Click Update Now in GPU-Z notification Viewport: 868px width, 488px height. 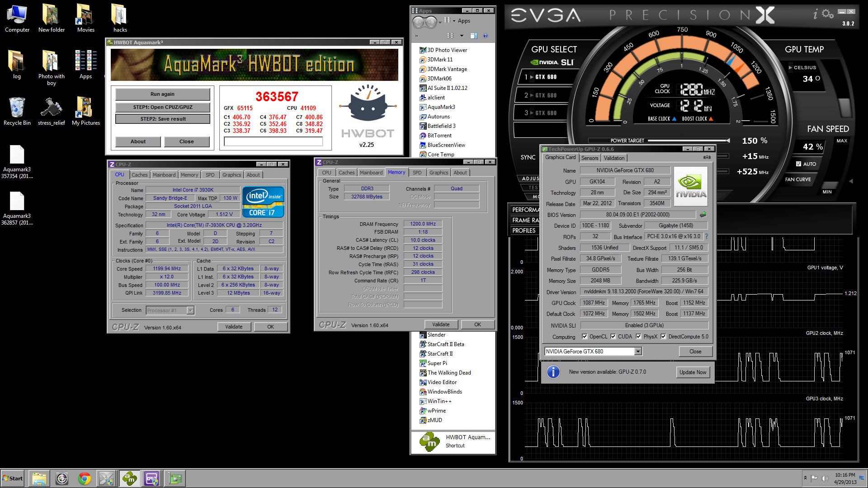tap(693, 372)
